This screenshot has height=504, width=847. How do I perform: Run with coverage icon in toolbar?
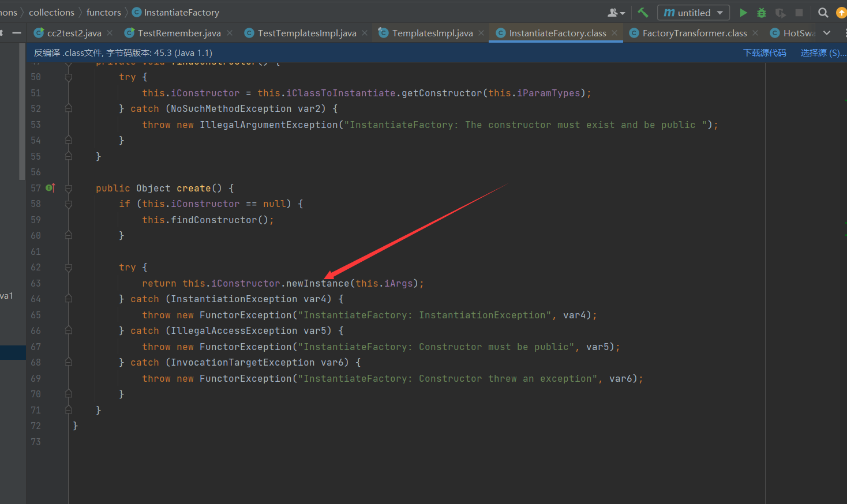pyautogui.click(x=780, y=13)
